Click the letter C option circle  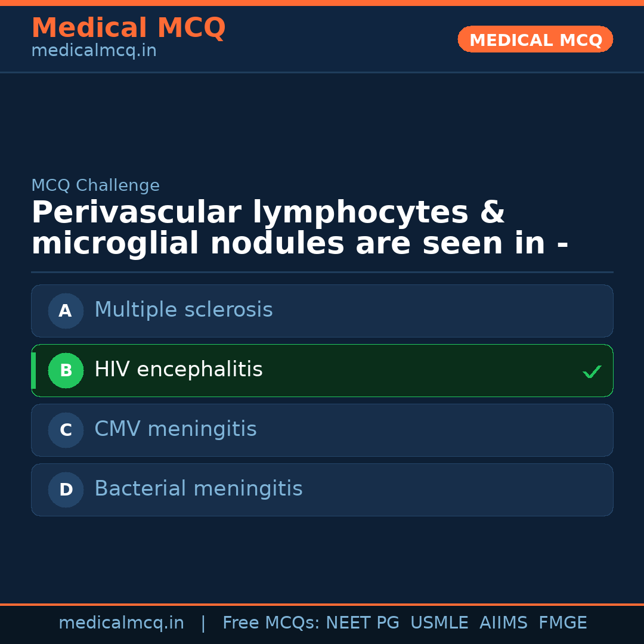(66, 430)
